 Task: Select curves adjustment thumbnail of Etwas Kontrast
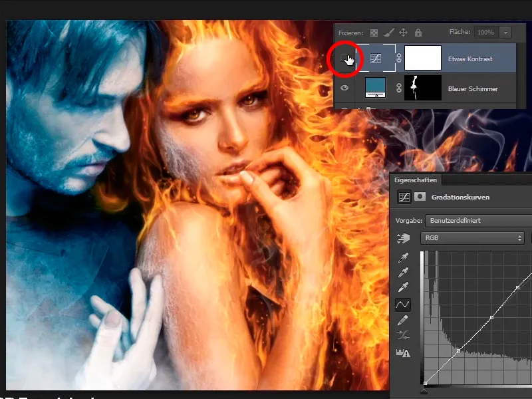(376, 58)
